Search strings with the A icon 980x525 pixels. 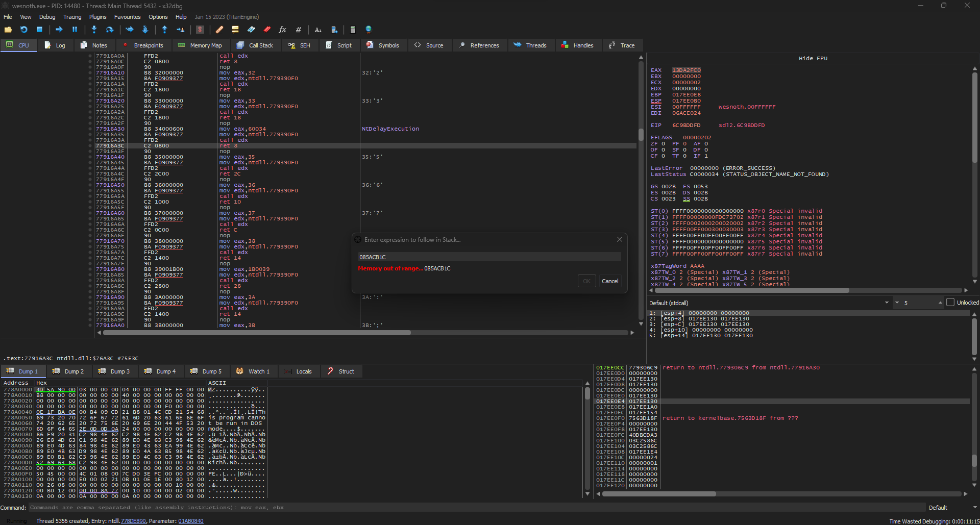coord(318,30)
